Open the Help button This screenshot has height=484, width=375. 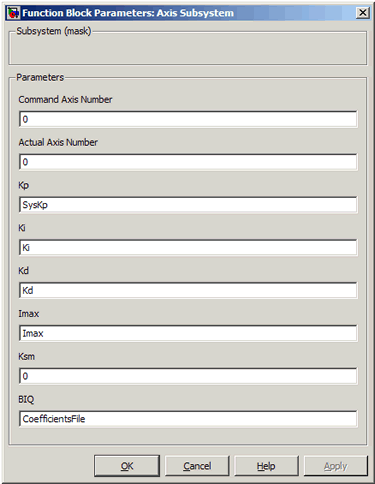(266, 466)
